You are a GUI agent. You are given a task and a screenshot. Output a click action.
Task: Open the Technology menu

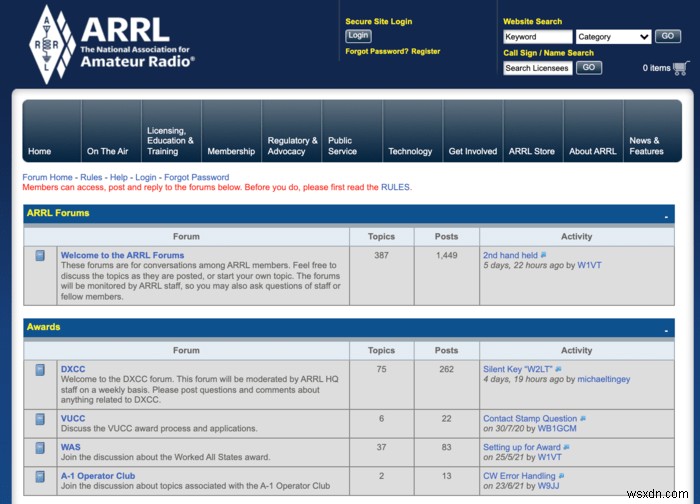point(413,131)
